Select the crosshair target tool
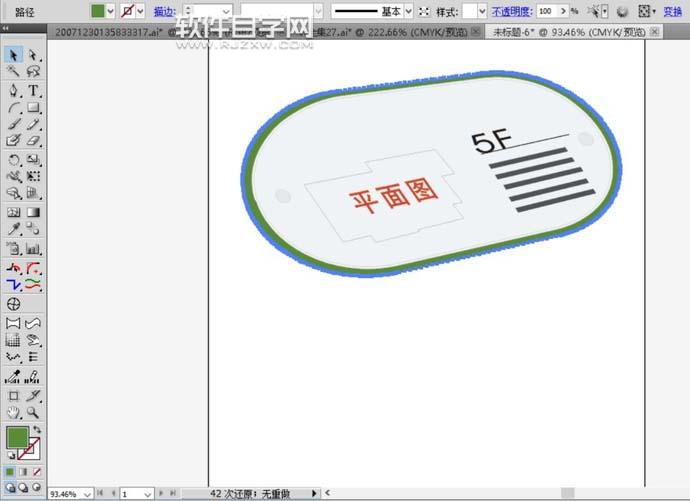Screen dimensions: 690x501 pyautogui.click(x=14, y=304)
